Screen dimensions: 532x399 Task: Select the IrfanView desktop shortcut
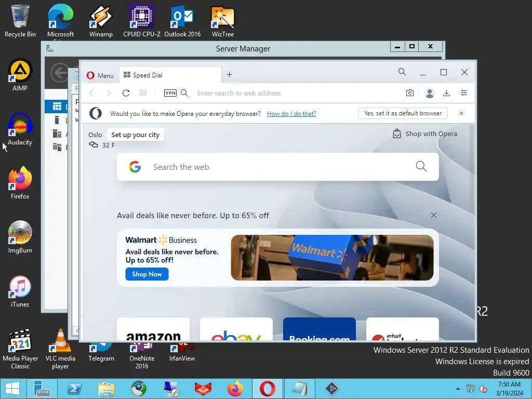[x=182, y=351]
